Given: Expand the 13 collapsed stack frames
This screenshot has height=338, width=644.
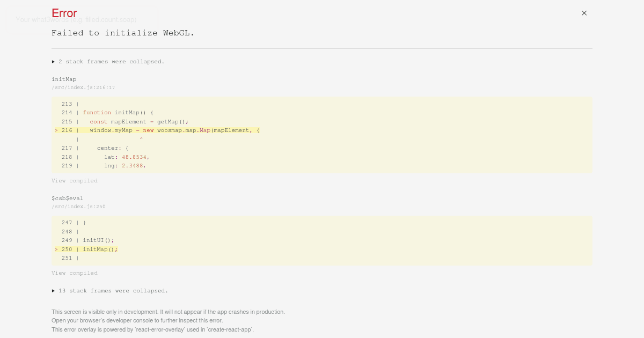Looking at the screenshot, I should coord(113,290).
